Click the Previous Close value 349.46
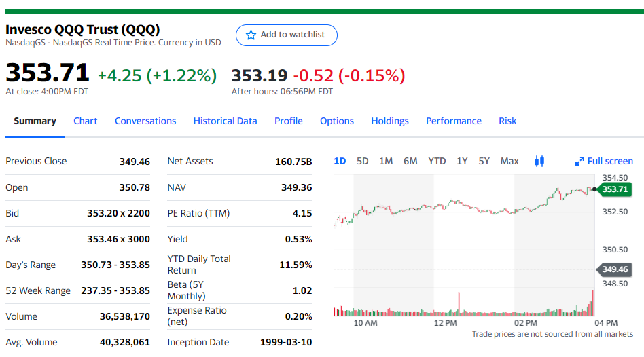 [x=135, y=162]
